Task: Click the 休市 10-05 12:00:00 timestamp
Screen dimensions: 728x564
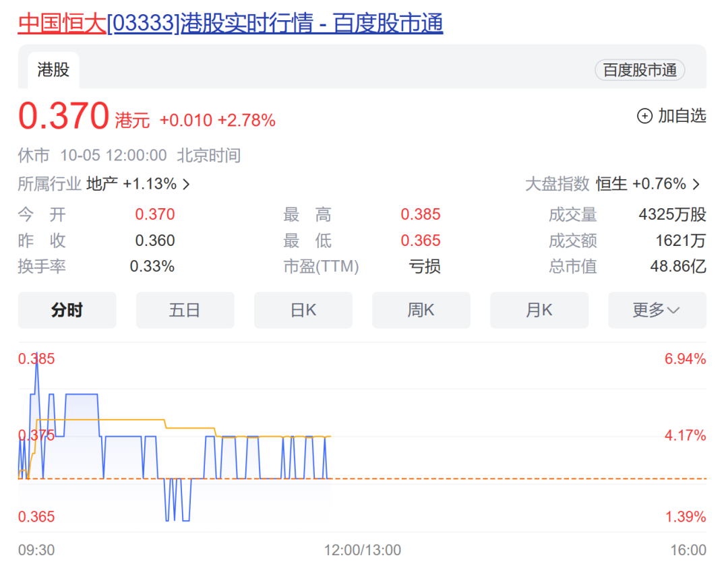Action: tap(129, 155)
